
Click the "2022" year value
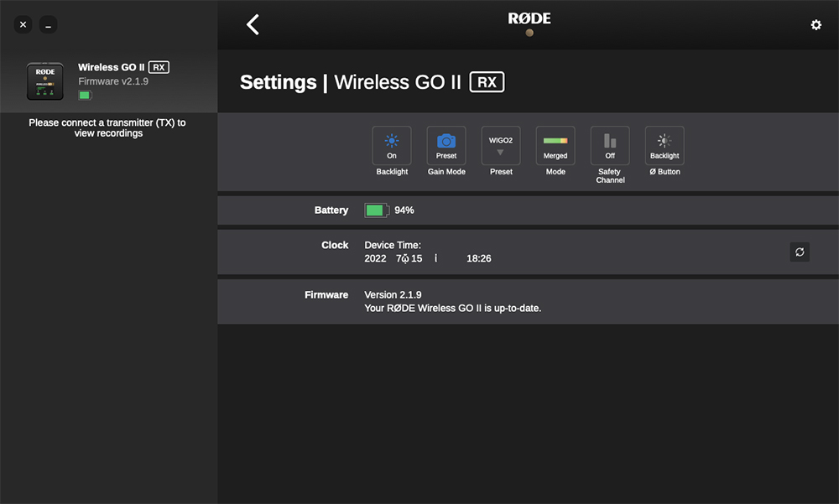pyautogui.click(x=375, y=258)
